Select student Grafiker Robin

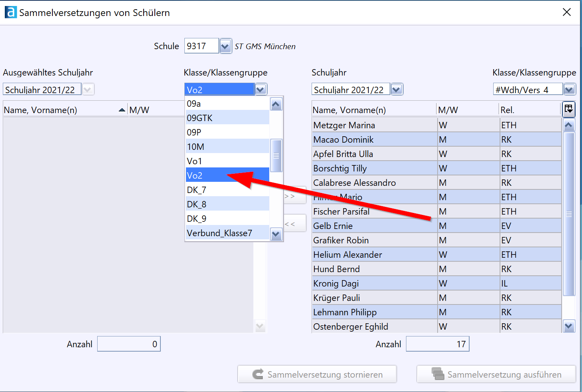pos(437,240)
